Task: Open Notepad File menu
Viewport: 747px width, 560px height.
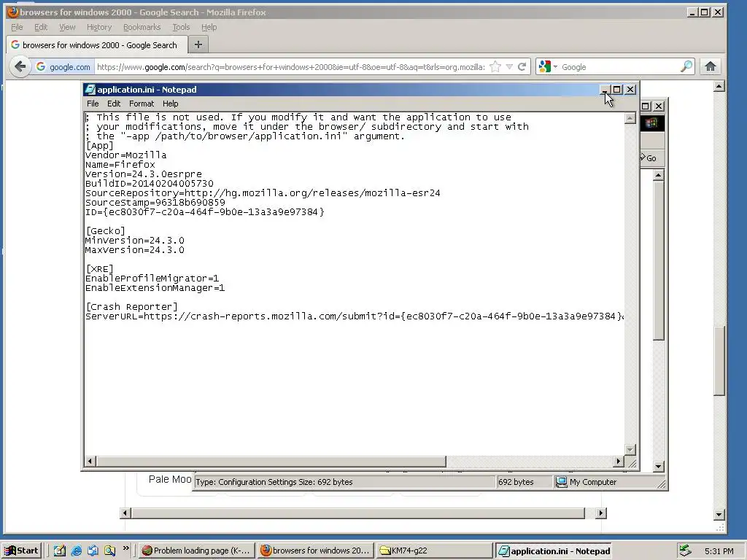Action: pyautogui.click(x=93, y=104)
